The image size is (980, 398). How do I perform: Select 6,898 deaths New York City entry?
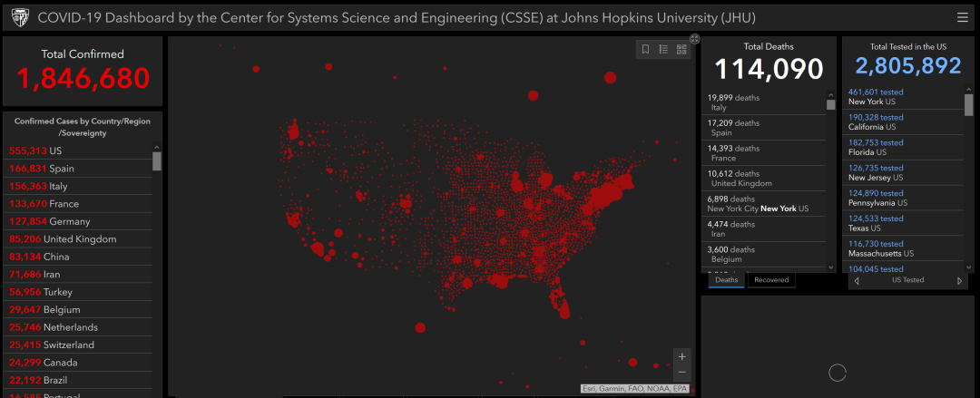[764, 204]
